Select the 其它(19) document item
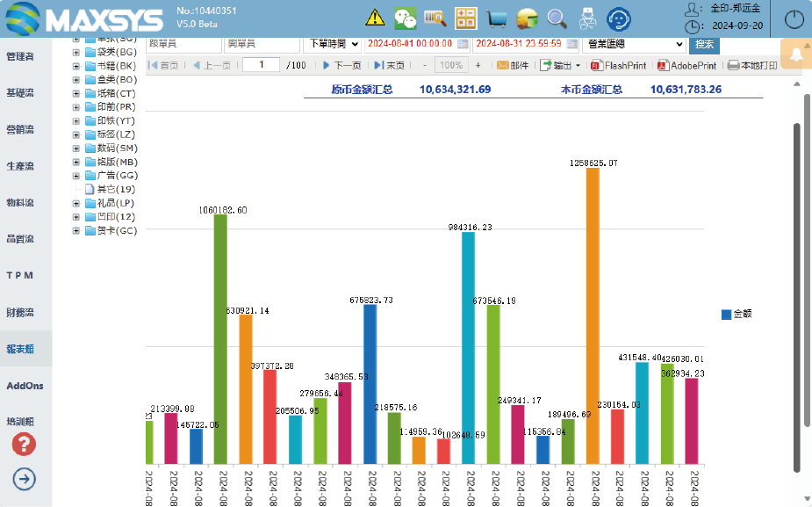The width and height of the screenshot is (812, 507). [x=111, y=189]
